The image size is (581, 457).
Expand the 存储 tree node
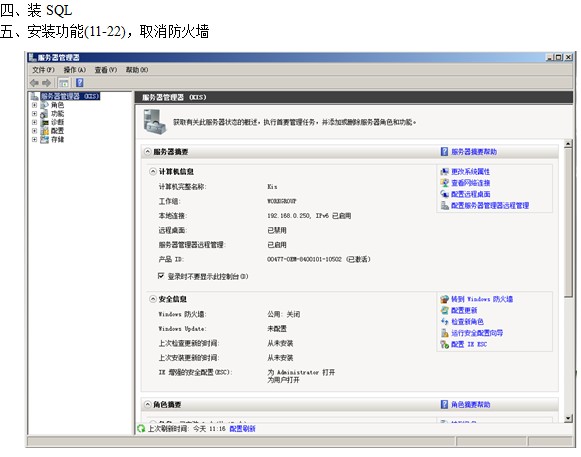point(34,139)
